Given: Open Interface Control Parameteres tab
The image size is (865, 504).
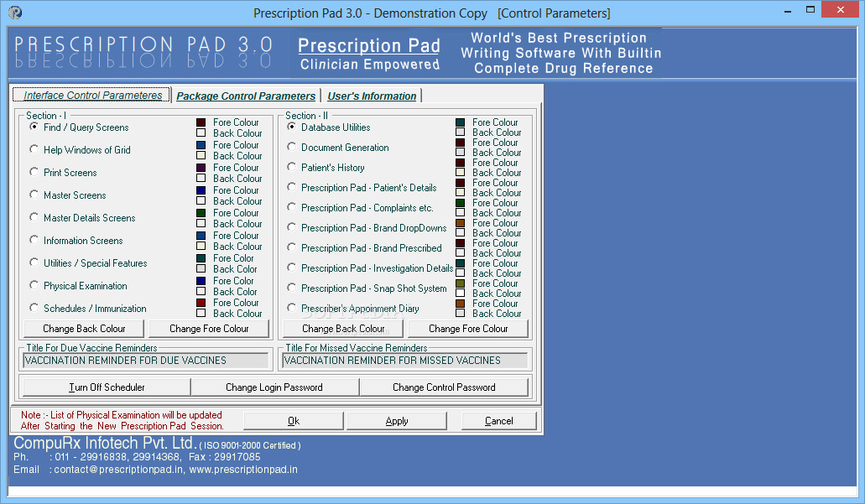Looking at the screenshot, I should pos(92,95).
